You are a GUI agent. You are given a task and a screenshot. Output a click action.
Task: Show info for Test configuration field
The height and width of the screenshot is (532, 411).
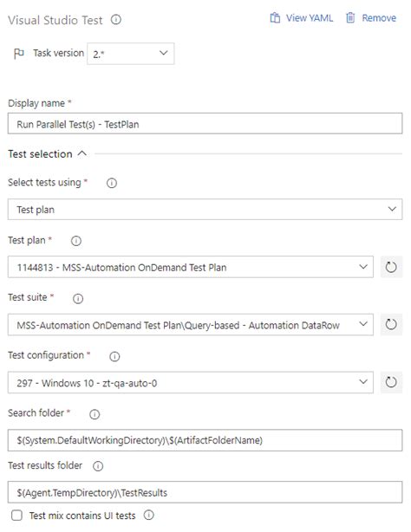114,357
